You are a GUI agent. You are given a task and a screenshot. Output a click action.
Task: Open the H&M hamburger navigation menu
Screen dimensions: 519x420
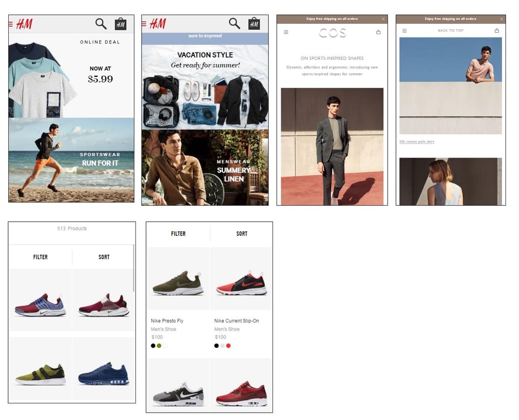10,23
